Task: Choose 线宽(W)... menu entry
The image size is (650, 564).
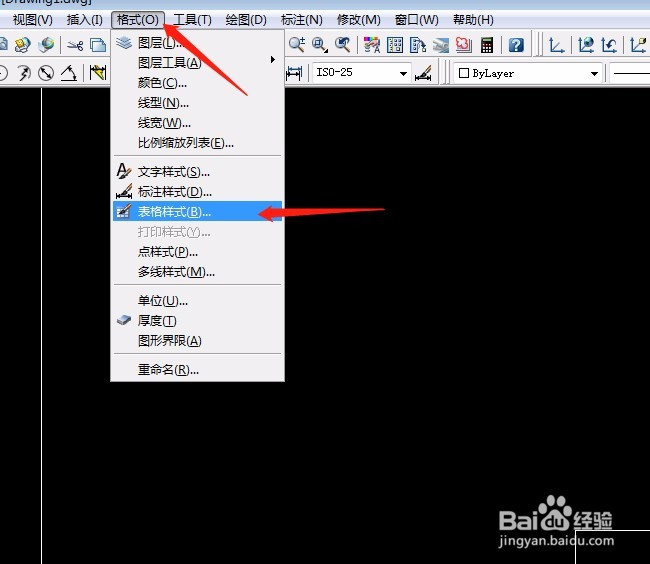Action: click(198, 123)
